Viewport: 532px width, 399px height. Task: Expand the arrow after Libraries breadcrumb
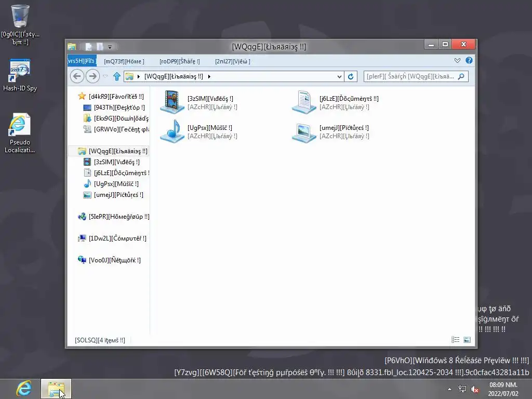tap(209, 77)
